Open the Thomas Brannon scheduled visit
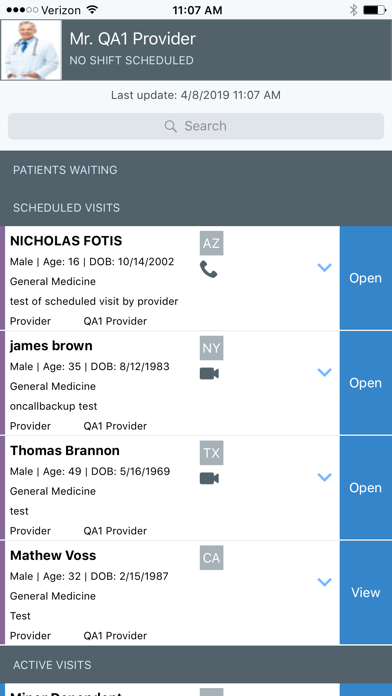392x696 pixels. (366, 487)
